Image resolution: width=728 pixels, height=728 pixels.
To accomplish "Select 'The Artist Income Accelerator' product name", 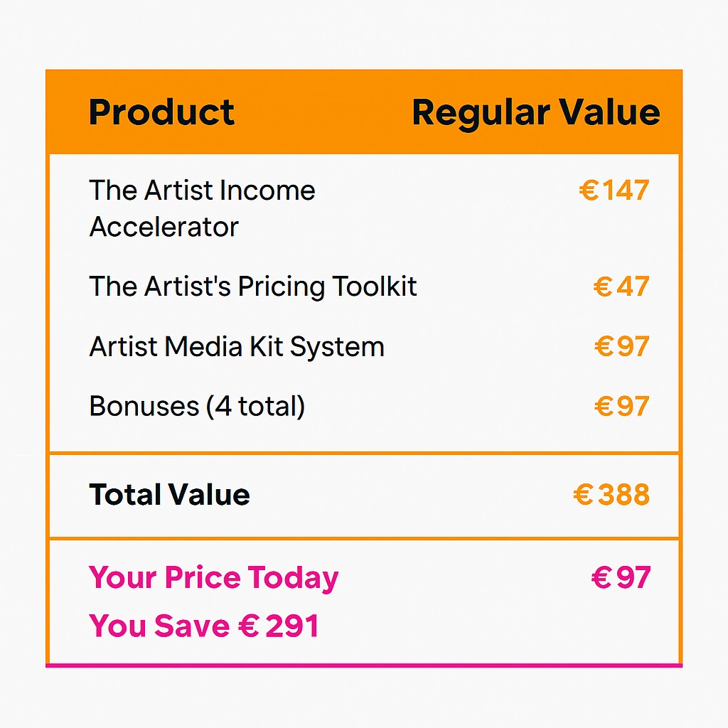I will pyautogui.click(x=202, y=208).
